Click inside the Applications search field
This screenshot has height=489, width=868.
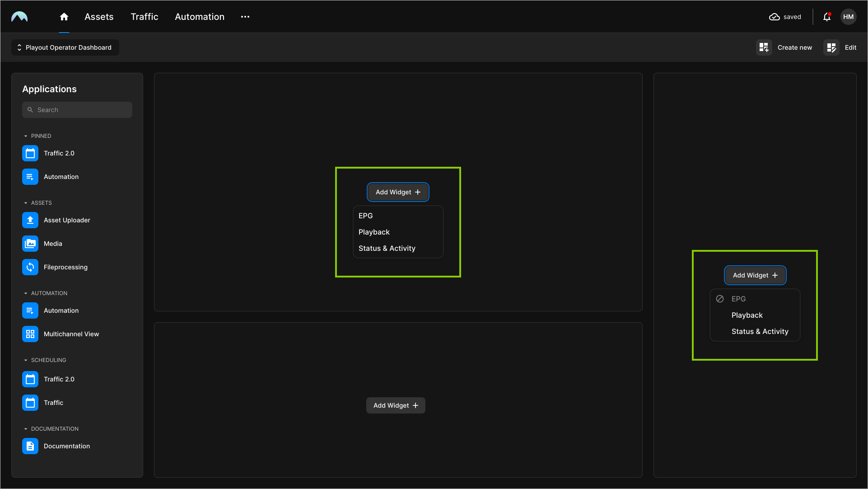77,109
